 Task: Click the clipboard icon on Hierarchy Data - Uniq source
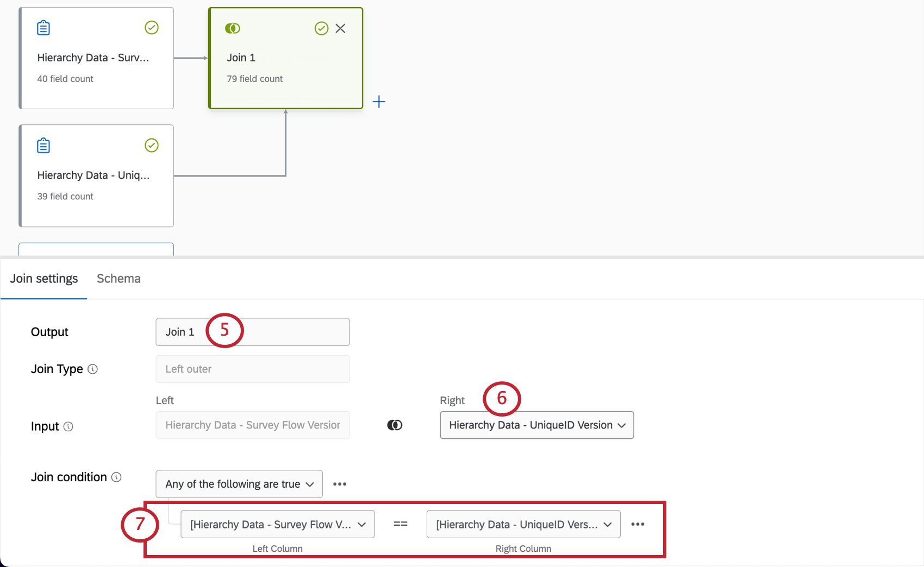(x=43, y=145)
